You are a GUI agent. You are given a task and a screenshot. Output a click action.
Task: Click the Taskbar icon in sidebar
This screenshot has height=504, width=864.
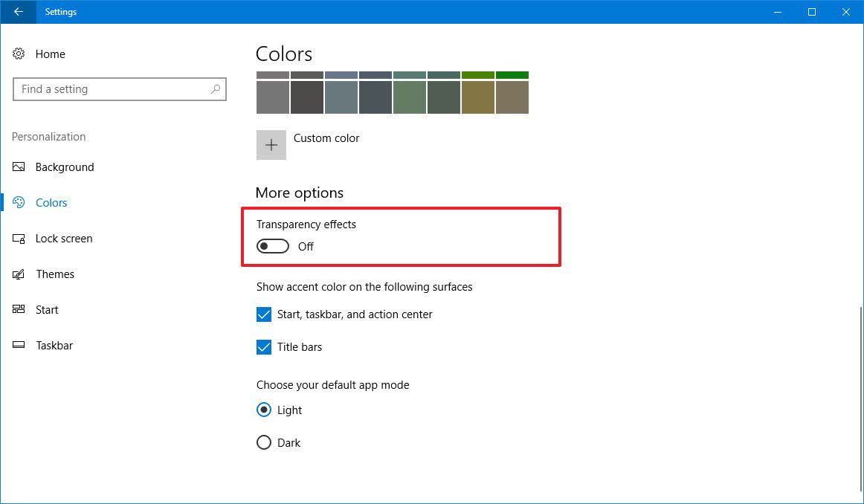tap(19, 345)
